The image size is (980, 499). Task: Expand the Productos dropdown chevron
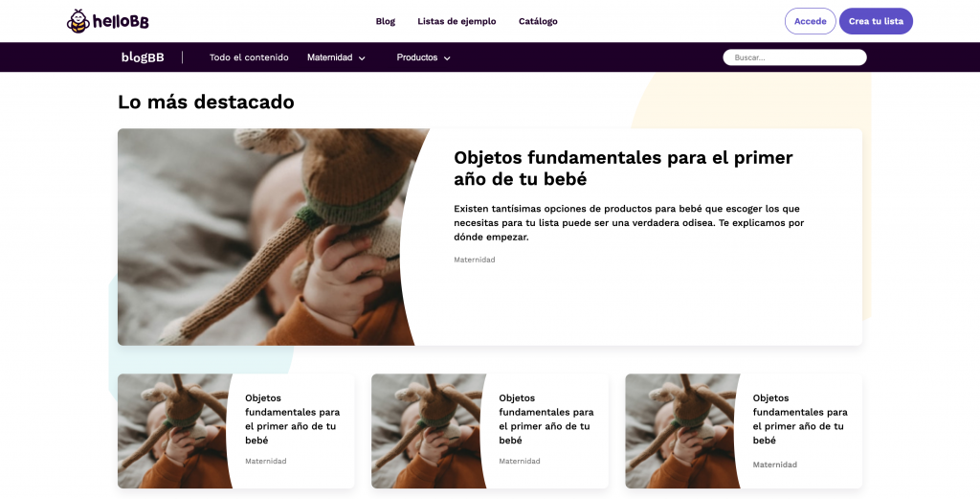(x=447, y=58)
